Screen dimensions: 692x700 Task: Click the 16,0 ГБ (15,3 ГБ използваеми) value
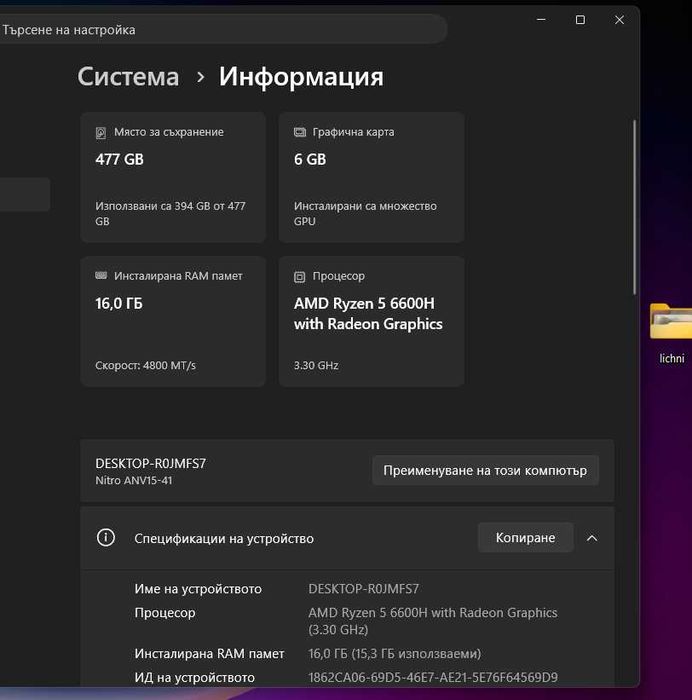[x=395, y=654]
